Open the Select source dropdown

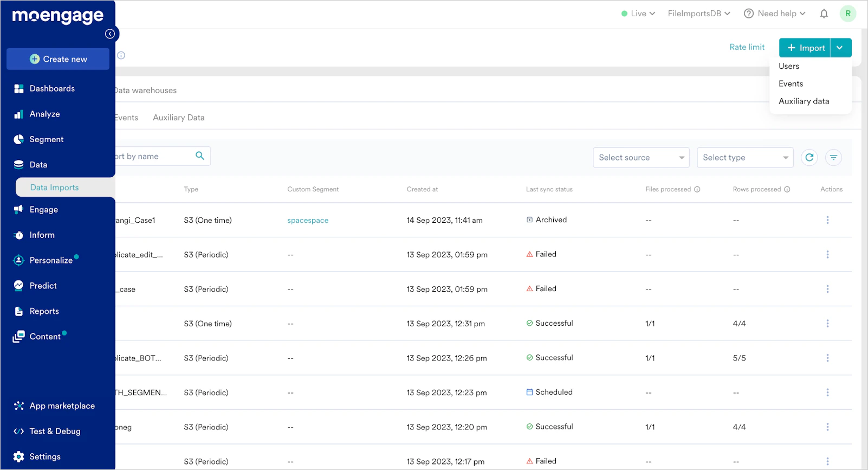tap(641, 158)
